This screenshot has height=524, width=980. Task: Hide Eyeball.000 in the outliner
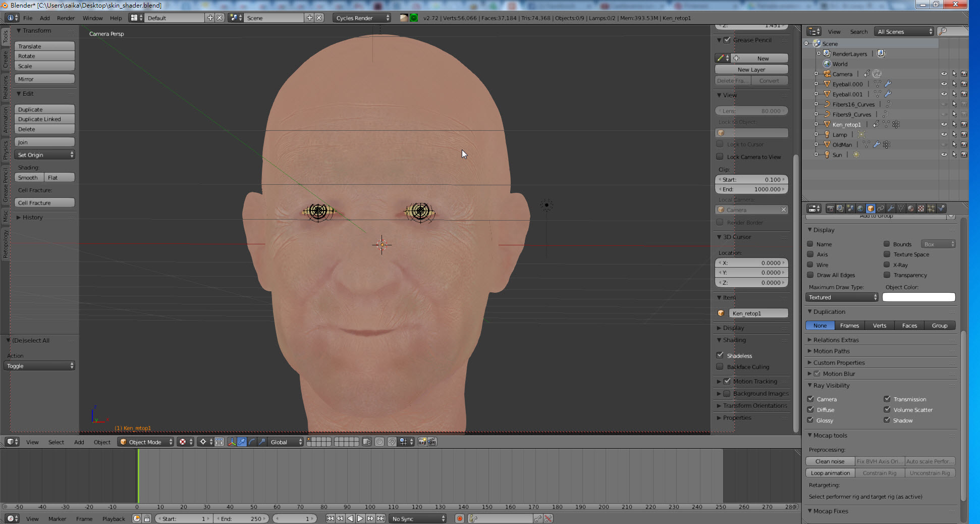(944, 84)
